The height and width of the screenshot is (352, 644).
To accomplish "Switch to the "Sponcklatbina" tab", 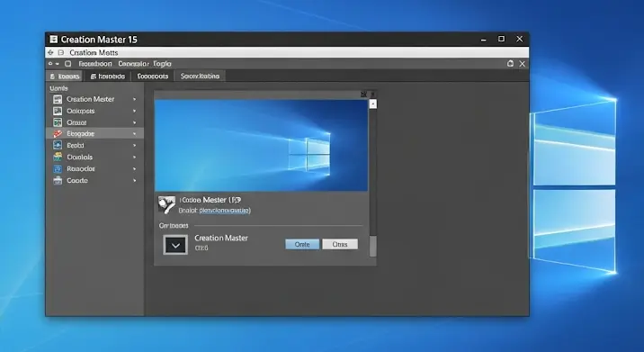I will click(200, 77).
